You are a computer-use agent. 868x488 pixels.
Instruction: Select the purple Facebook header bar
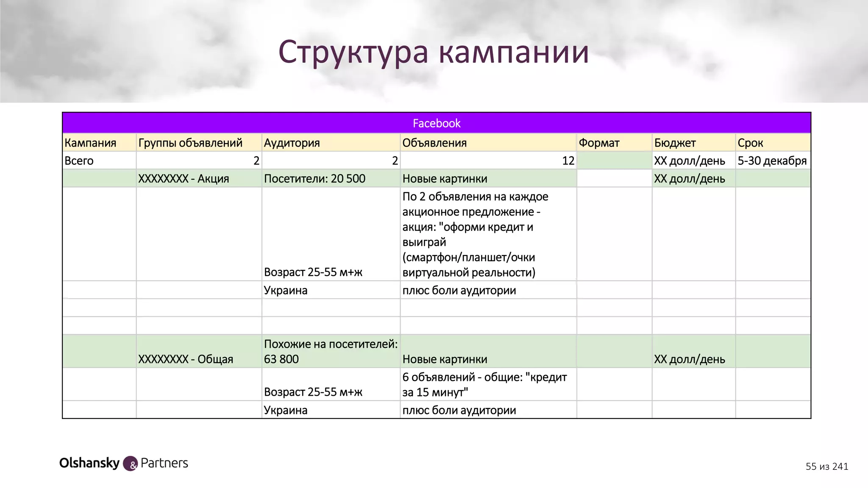pyautogui.click(x=437, y=123)
